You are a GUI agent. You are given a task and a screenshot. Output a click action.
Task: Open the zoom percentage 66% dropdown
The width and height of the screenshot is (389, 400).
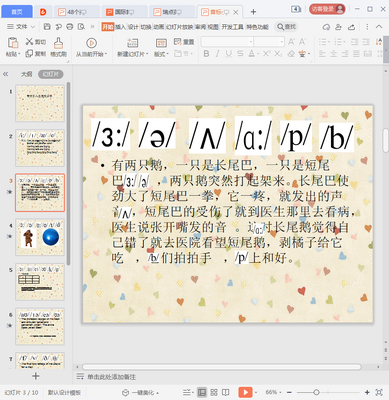(274, 392)
